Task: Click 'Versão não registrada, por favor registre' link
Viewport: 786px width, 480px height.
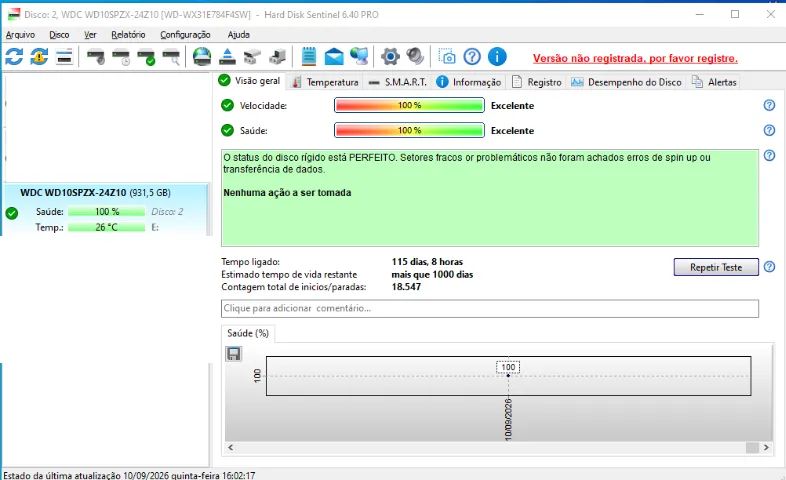Action: (x=635, y=58)
